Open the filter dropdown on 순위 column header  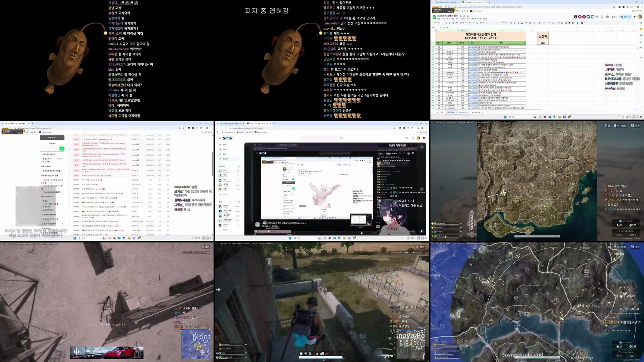(x=441, y=43)
